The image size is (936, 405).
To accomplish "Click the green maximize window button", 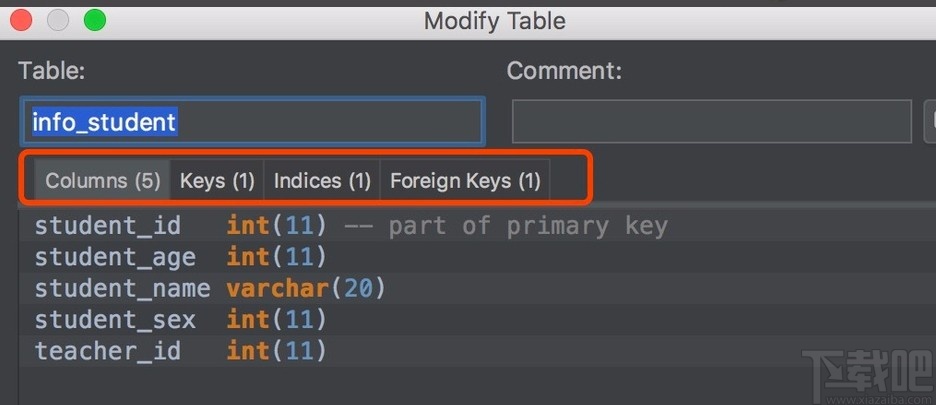I will (x=95, y=19).
